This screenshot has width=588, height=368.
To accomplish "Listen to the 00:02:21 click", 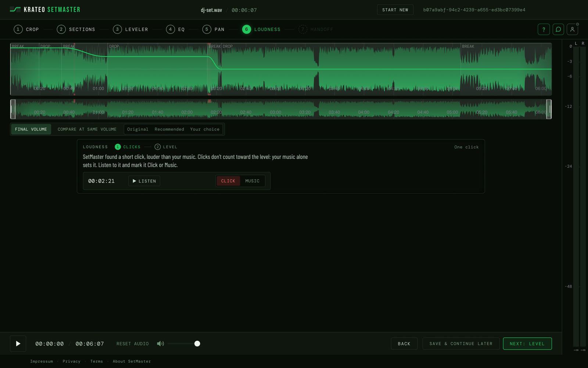I will pos(144,181).
